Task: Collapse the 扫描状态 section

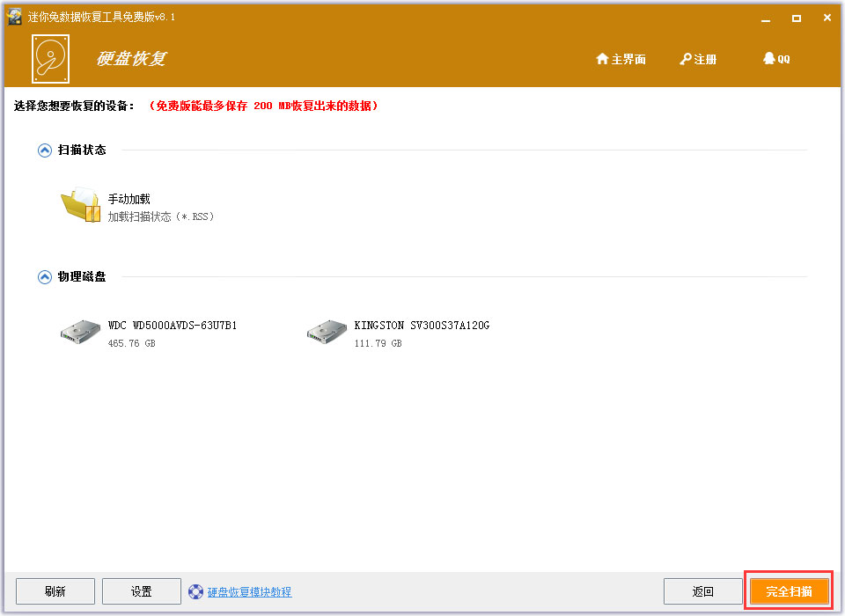Action: [x=44, y=150]
